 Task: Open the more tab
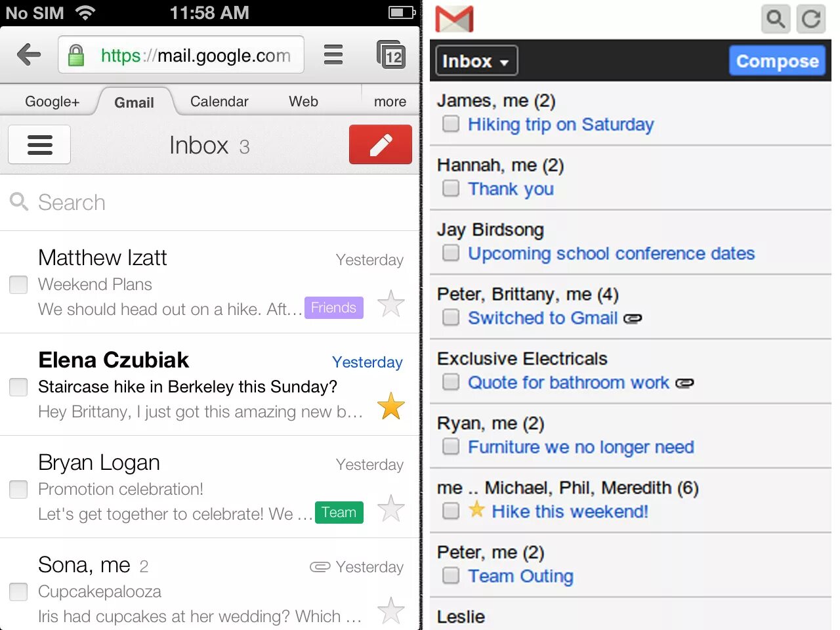(390, 102)
